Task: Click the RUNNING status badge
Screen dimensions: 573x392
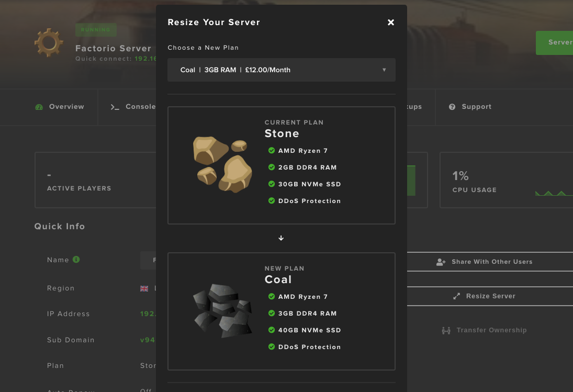Action: click(x=96, y=30)
